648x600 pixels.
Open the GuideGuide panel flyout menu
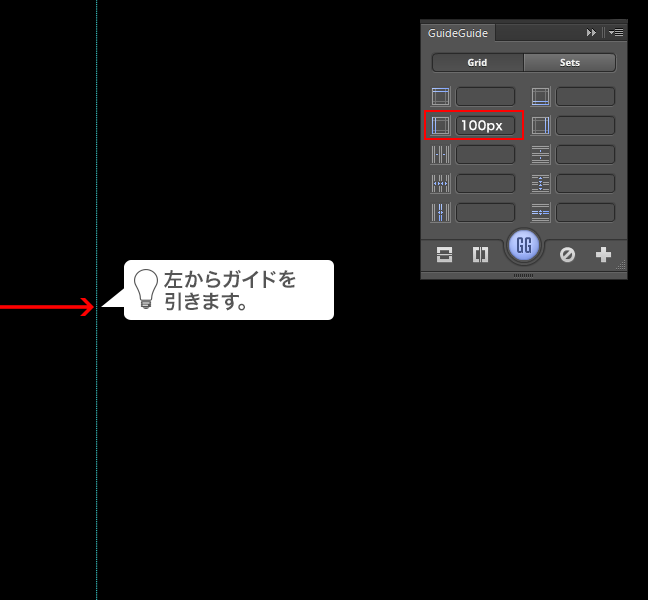(616, 32)
